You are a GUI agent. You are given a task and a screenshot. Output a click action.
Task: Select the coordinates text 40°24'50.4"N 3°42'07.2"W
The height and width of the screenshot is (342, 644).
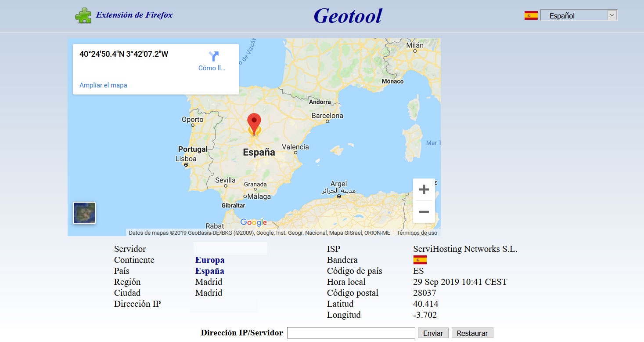(x=124, y=55)
